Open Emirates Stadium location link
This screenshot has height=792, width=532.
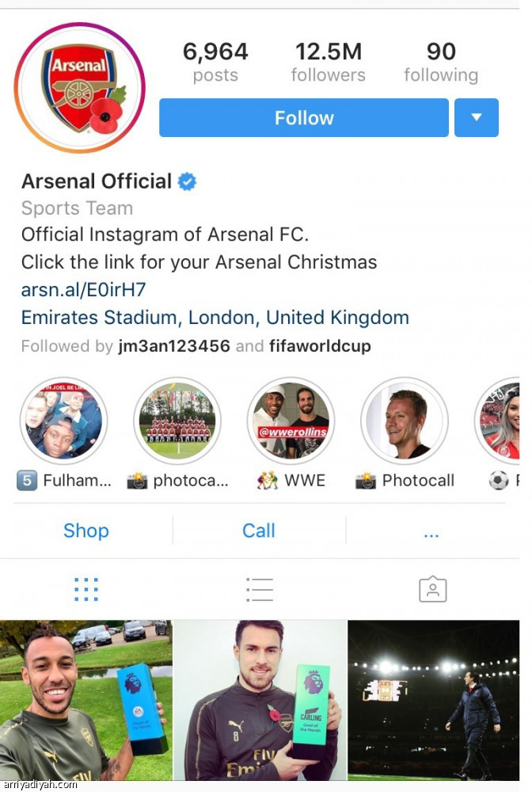point(215,318)
